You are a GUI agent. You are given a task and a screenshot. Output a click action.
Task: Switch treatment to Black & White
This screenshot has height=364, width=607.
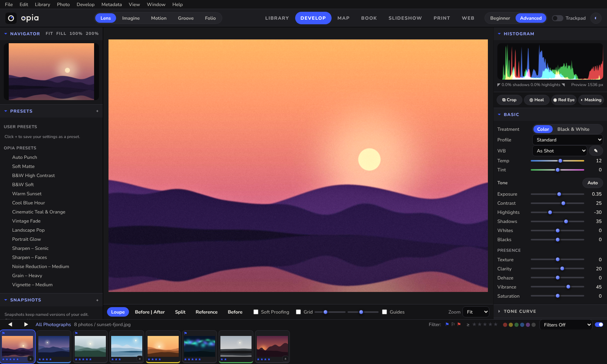point(573,129)
